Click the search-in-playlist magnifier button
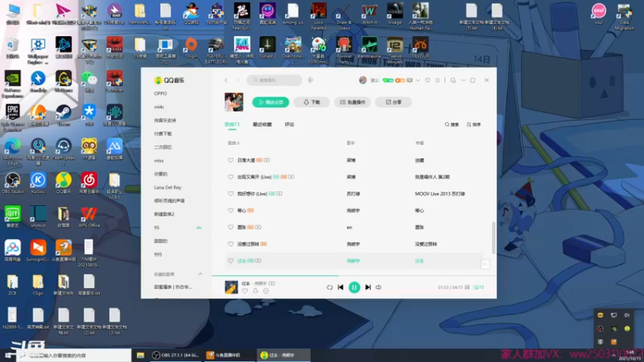Image resolution: width=644 pixels, height=362 pixels. pyautogui.click(x=452, y=125)
